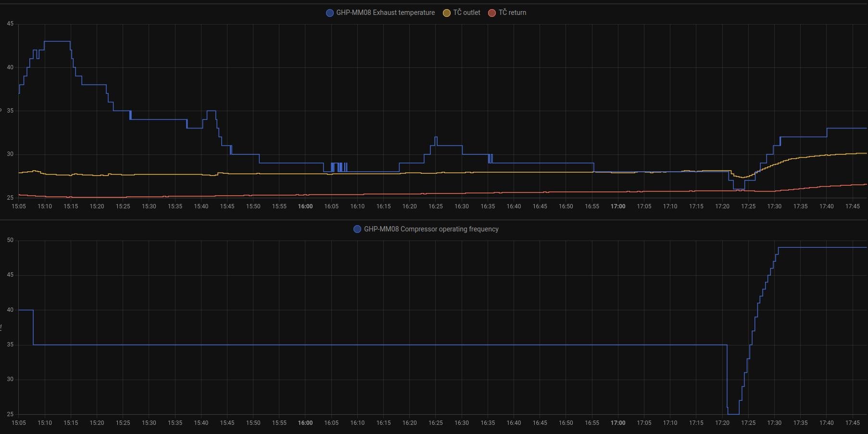The width and height of the screenshot is (868, 434).
Task: Click the 30 value on the temperature chart y-axis
Action: point(10,154)
